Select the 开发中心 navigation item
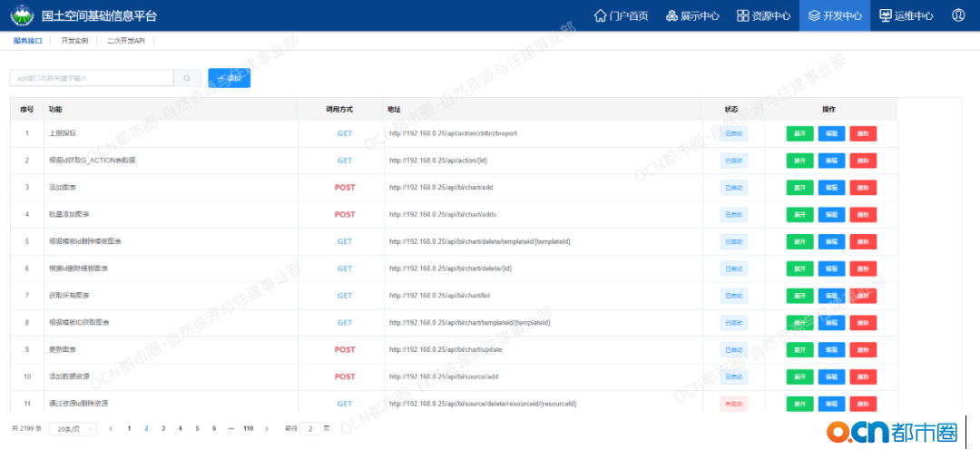980x459 pixels. coord(835,15)
